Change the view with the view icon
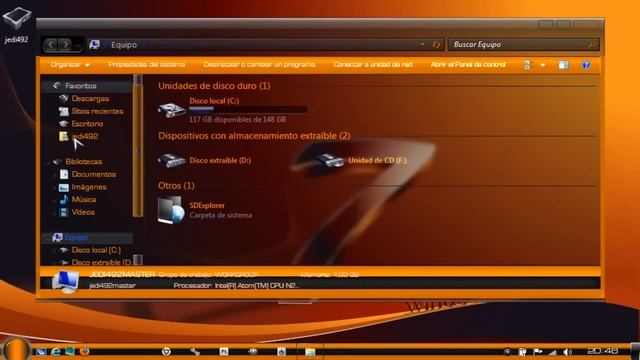640x360 pixels. click(527, 65)
